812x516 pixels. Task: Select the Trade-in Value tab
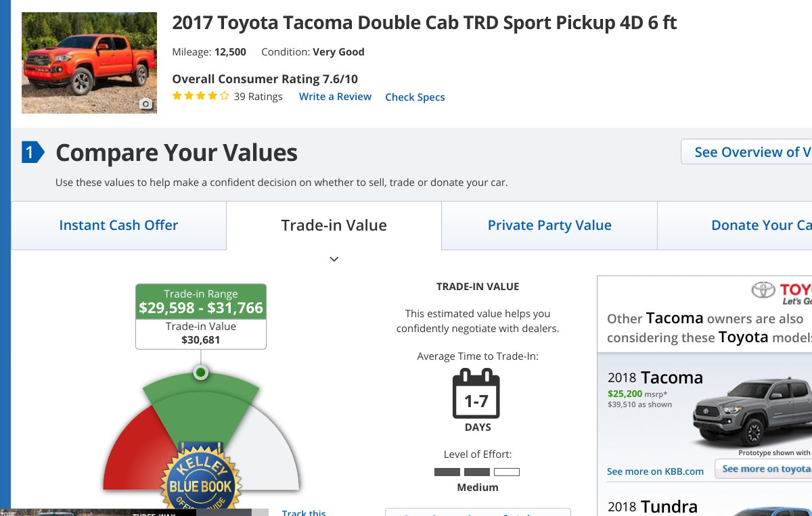334,225
